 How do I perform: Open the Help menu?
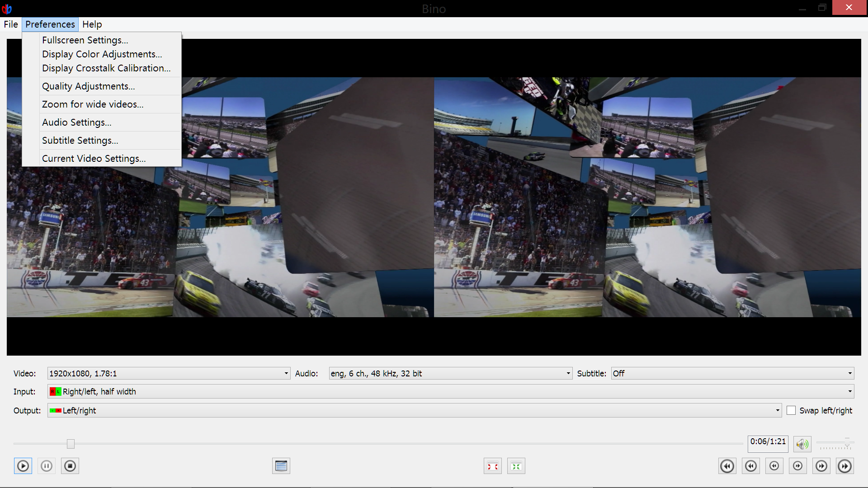click(x=92, y=24)
